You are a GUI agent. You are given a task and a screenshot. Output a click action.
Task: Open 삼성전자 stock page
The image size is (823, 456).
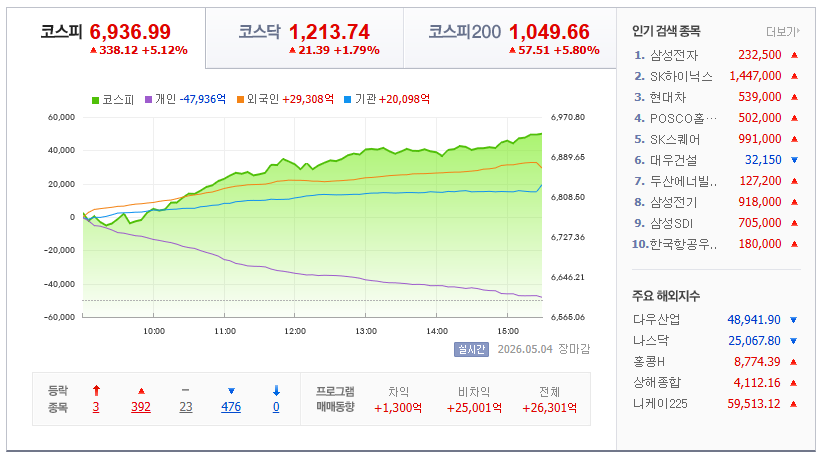pyautogui.click(x=674, y=55)
